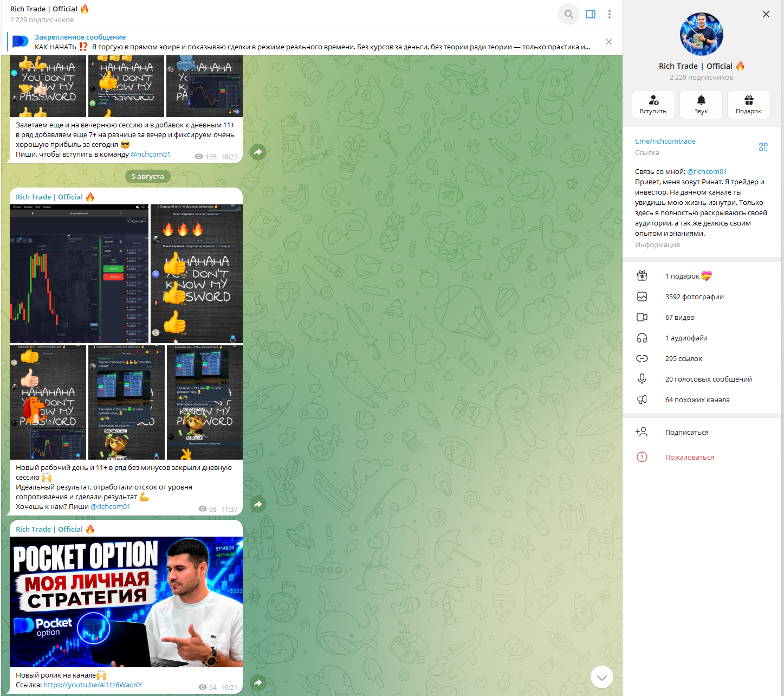Forward the 16:21 YouTube video post

pos(258,682)
